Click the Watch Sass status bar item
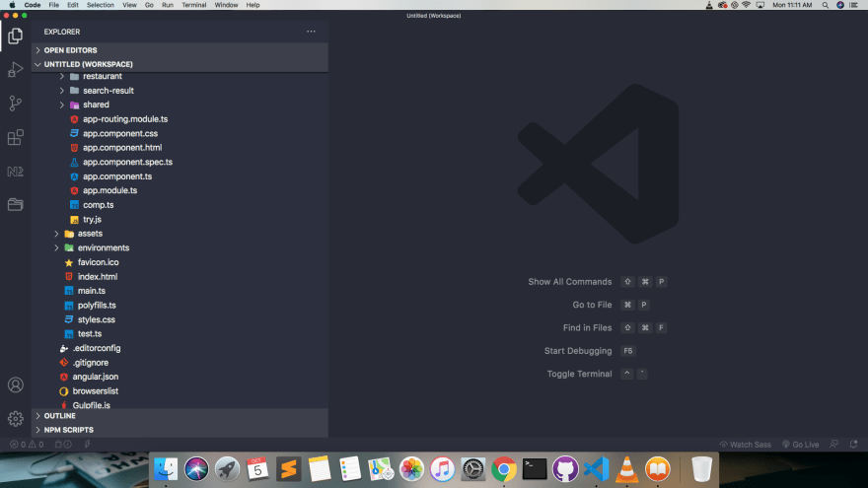The width and height of the screenshot is (868, 488). [x=745, y=445]
